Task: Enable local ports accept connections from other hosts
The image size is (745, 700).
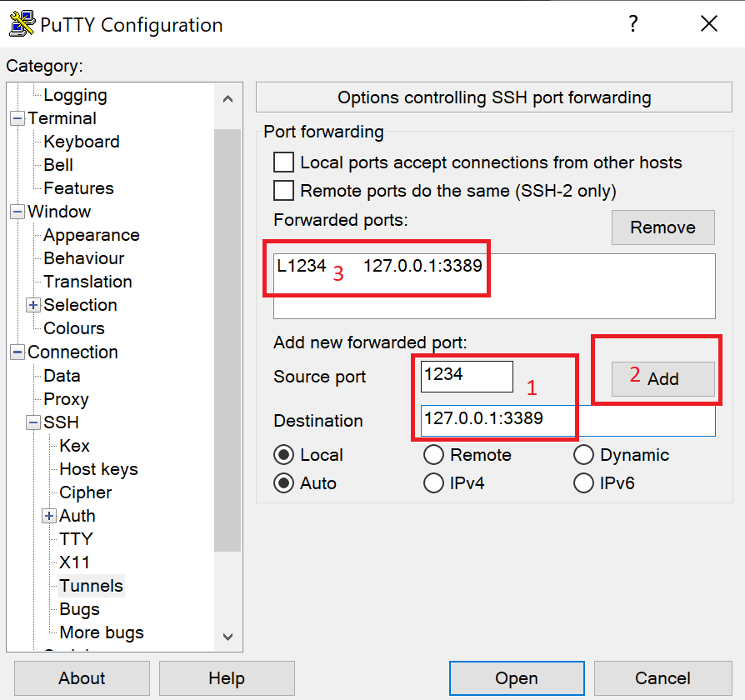Action: click(283, 162)
